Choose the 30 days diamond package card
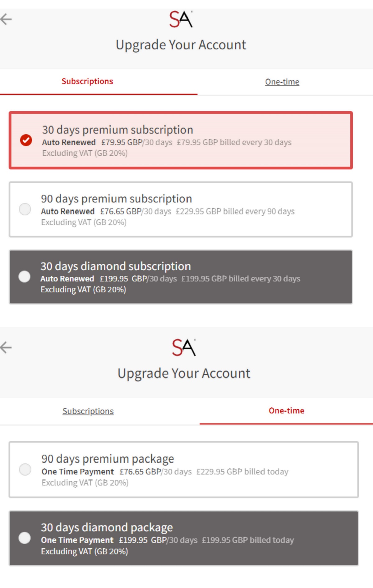Image resolution: width=373 pixels, height=588 pixels. (184, 538)
